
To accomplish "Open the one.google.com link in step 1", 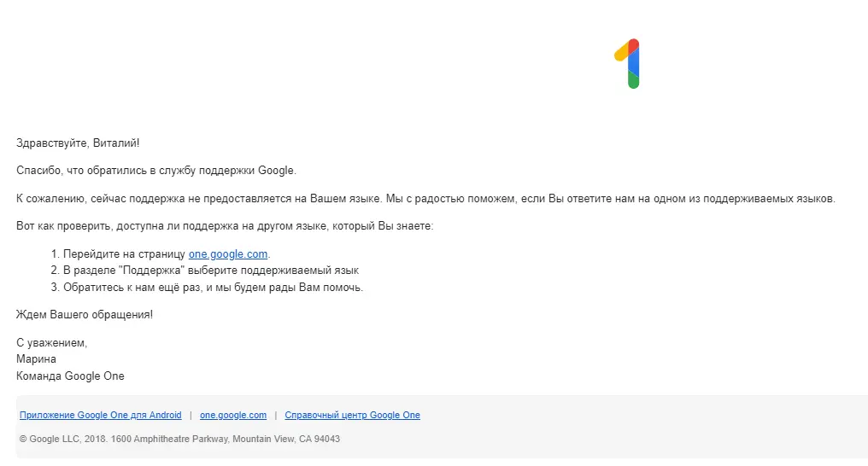I will click(x=227, y=253).
